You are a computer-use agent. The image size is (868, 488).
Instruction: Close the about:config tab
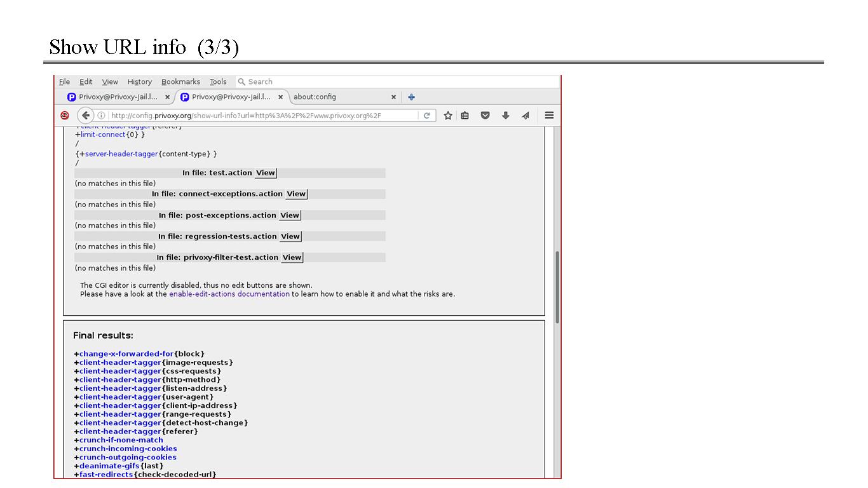393,97
